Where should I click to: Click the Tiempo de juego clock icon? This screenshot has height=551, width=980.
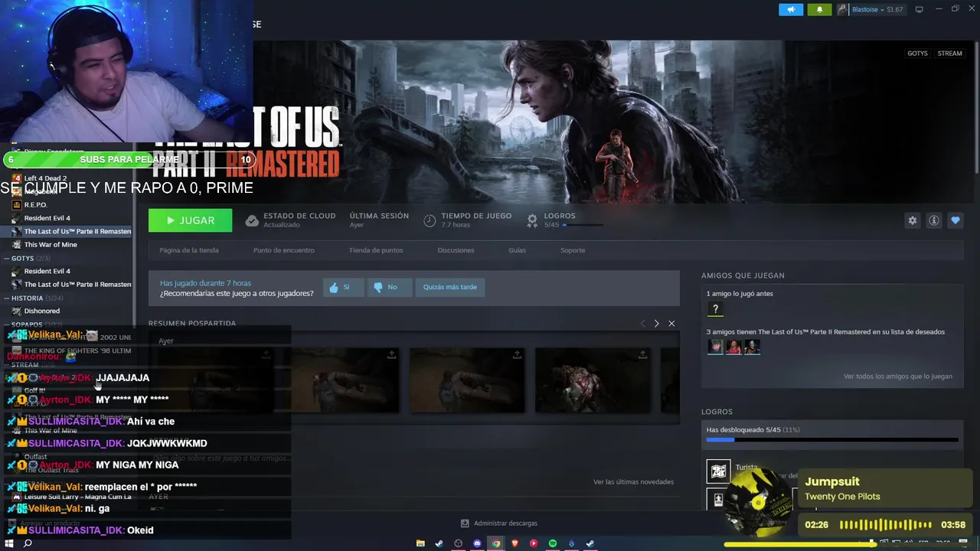click(x=430, y=220)
